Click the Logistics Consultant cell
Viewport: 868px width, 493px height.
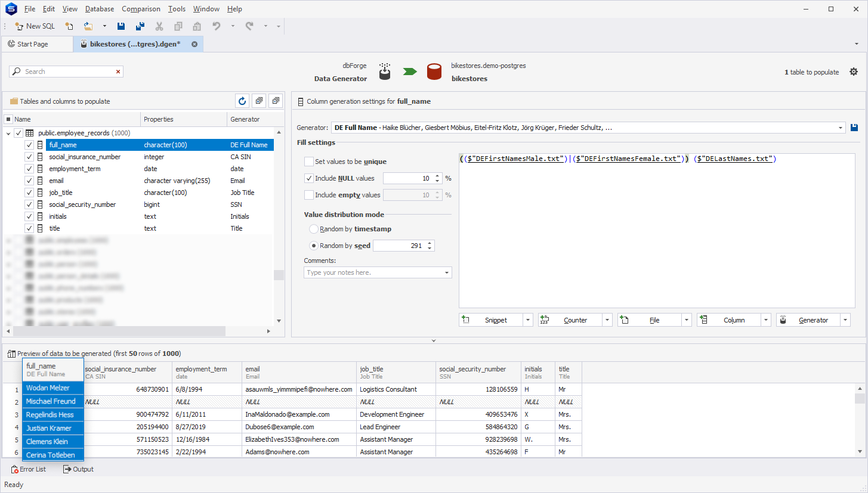click(396, 389)
